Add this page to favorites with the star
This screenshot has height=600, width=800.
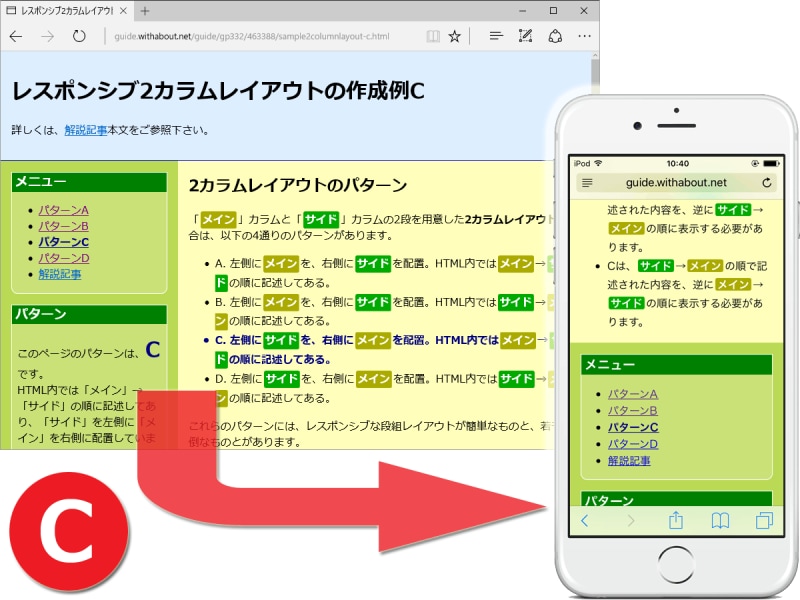point(455,36)
